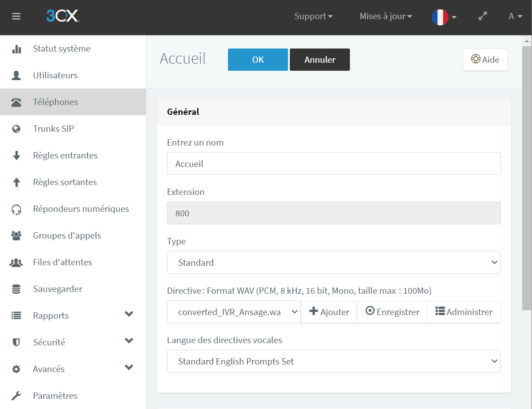Expand the Sécurité submenu chevron
The image size is (532, 409).
click(129, 340)
